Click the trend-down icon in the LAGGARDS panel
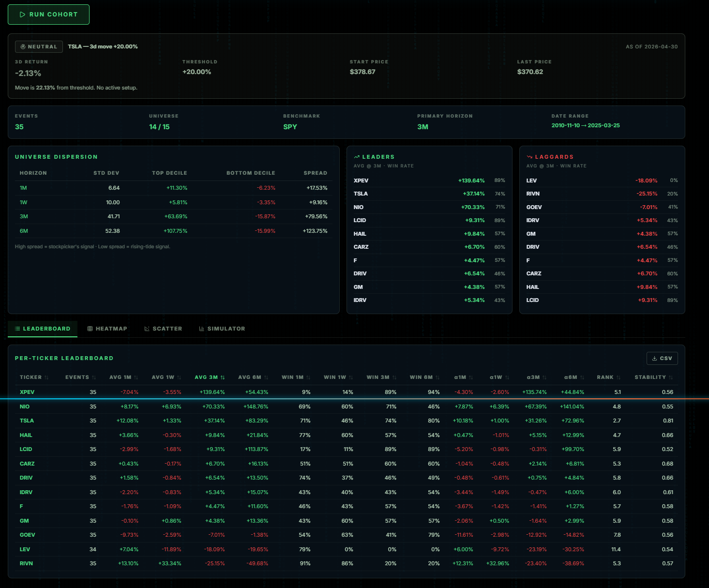The width and height of the screenshot is (709, 588). coord(530,156)
